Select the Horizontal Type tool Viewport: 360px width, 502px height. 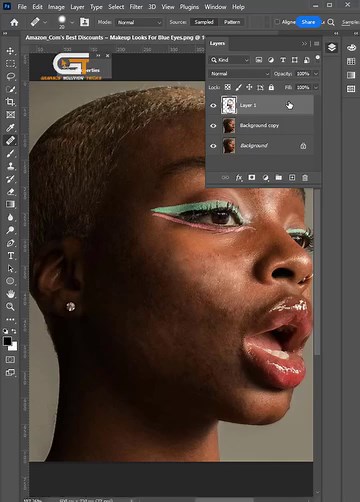pos(10,256)
